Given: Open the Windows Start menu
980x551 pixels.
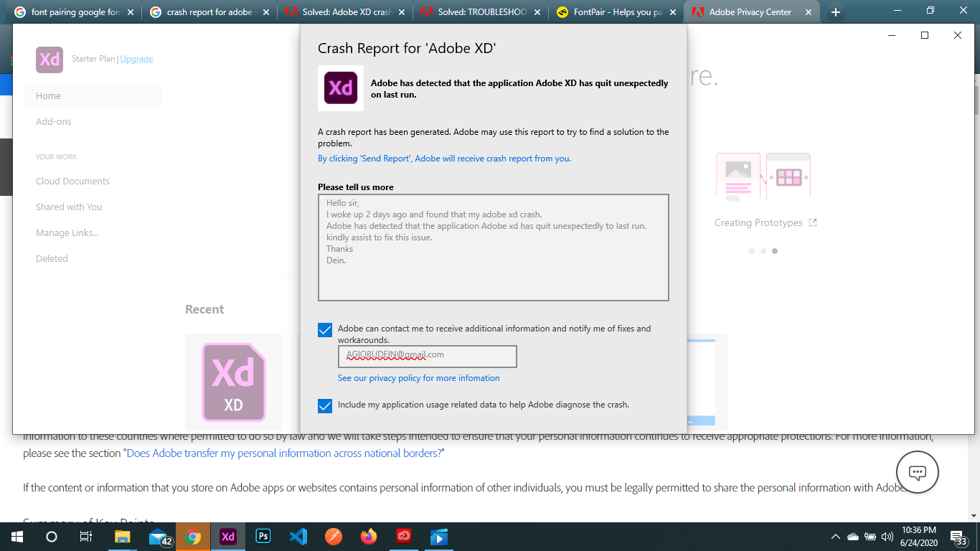Looking at the screenshot, I should (17, 537).
